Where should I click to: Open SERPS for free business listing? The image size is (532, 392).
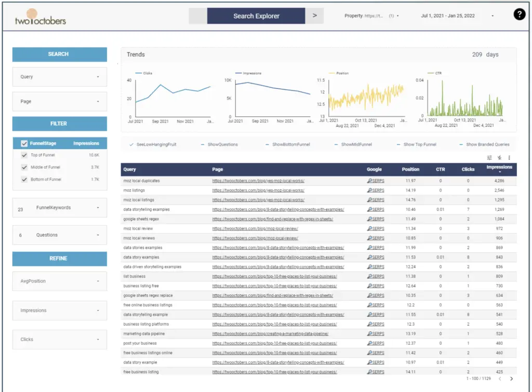click(x=376, y=372)
